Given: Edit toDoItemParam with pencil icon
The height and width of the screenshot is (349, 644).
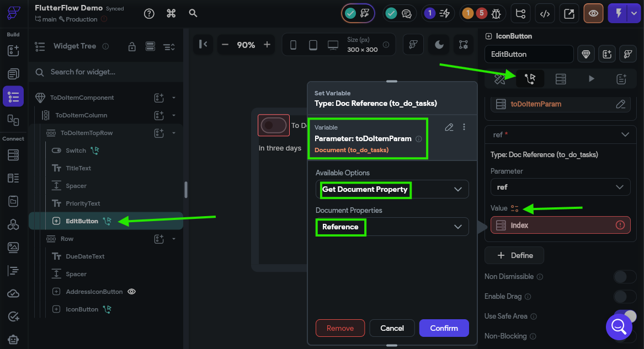Looking at the screenshot, I should click(x=621, y=104).
